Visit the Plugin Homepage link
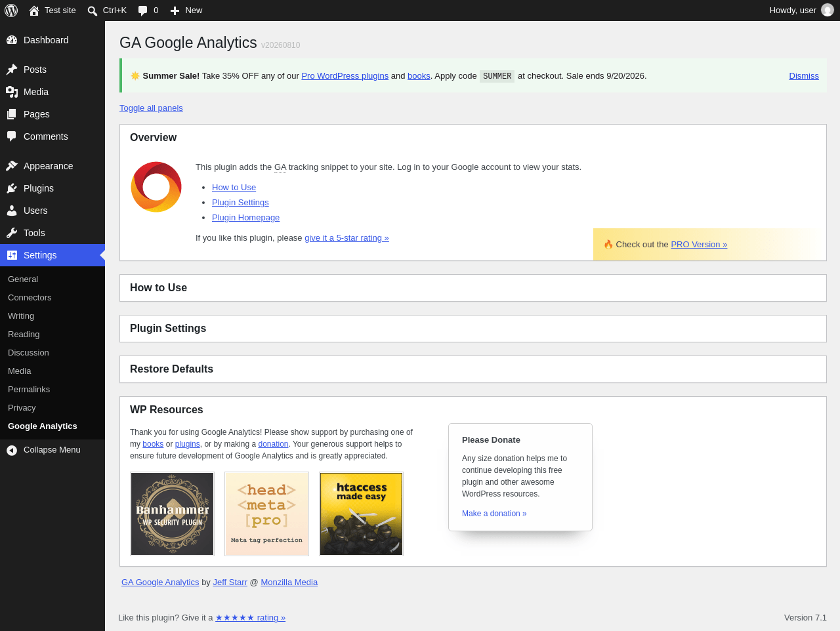The height and width of the screenshot is (631, 840). [x=245, y=218]
